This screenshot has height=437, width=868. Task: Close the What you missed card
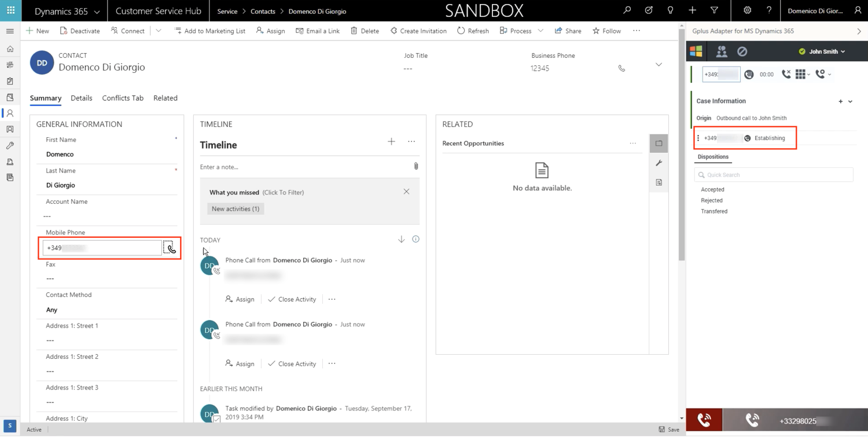click(406, 192)
